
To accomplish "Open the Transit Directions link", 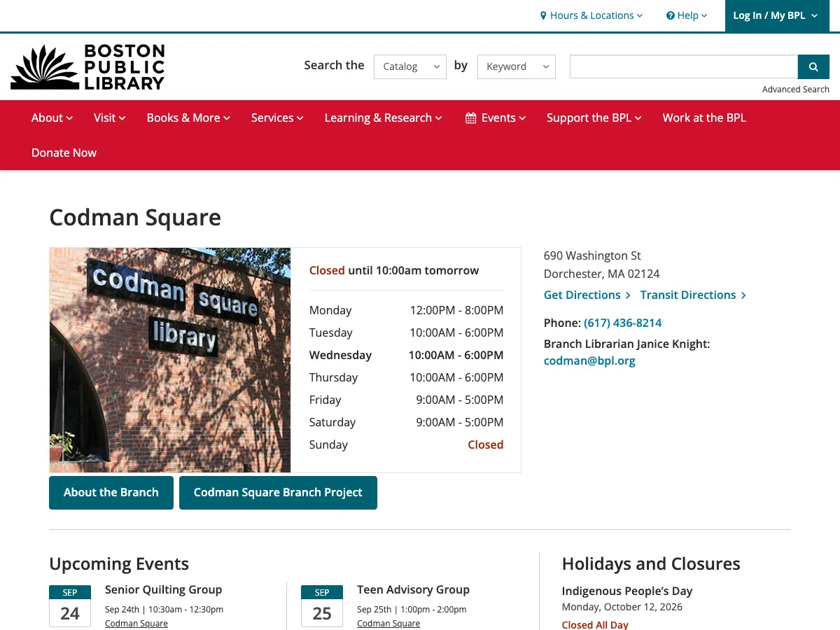I will 693,295.
